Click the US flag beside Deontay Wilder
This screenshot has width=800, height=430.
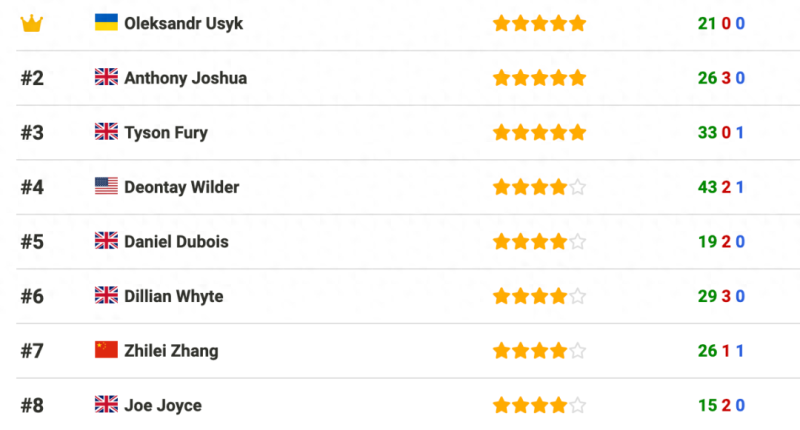106,186
